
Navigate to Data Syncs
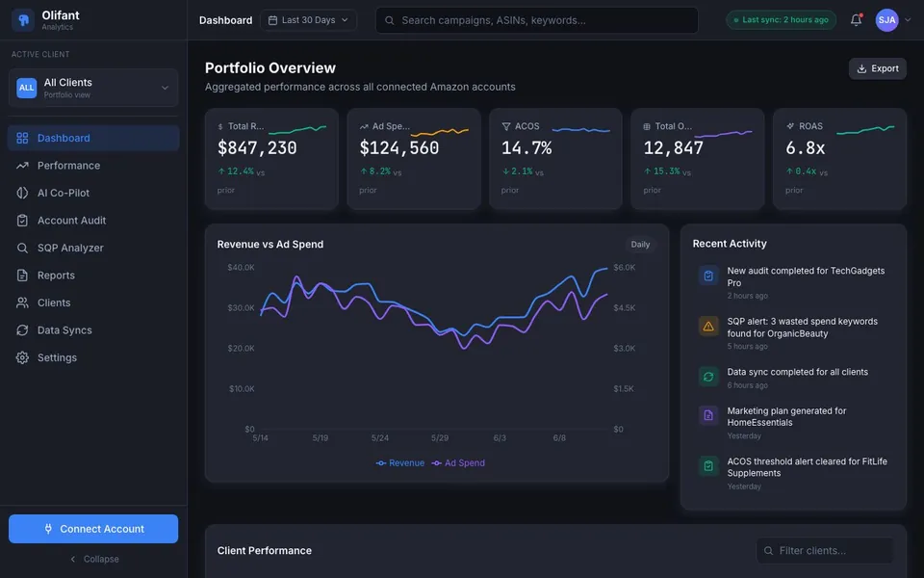93,330
